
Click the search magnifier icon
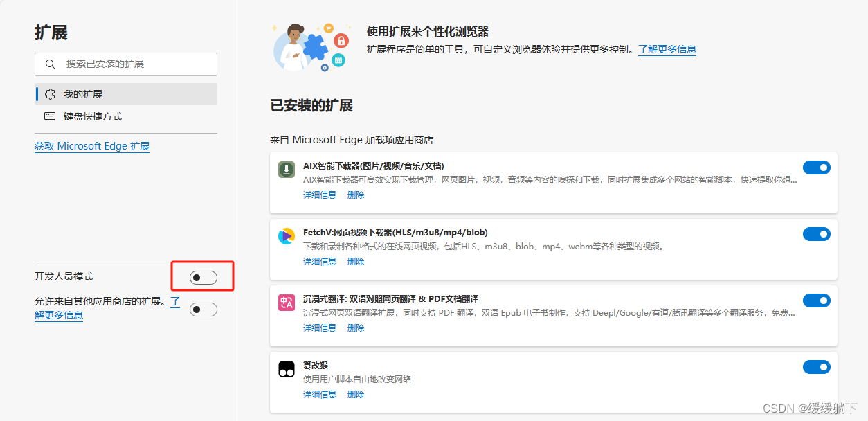(x=51, y=64)
